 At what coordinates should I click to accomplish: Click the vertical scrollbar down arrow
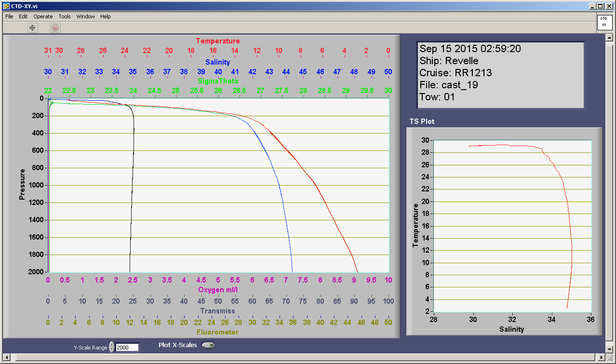tap(609, 349)
